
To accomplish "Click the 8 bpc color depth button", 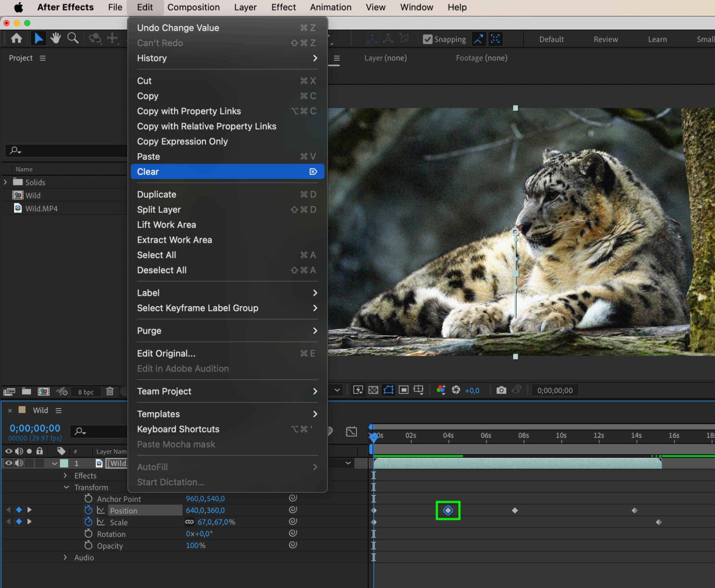I will [x=86, y=392].
